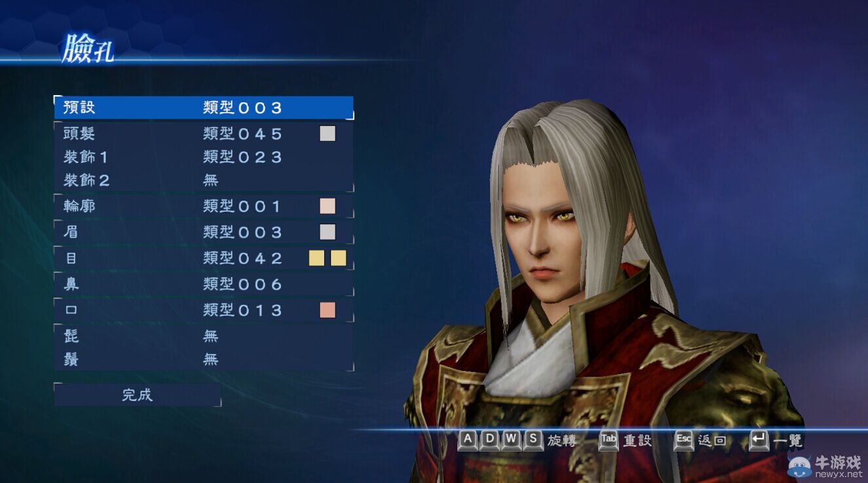Click the W key rotate icon
Screen dimensions: 868x483
click(x=512, y=440)
